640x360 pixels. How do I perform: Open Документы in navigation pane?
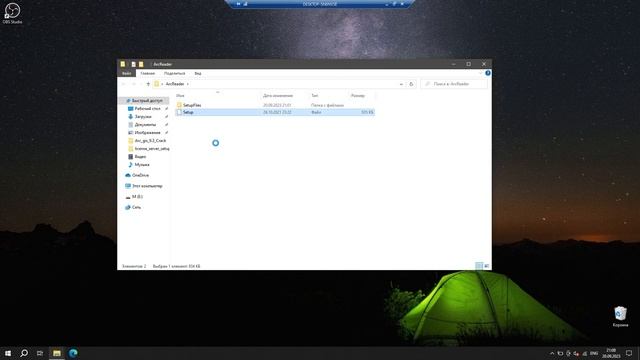145,125
